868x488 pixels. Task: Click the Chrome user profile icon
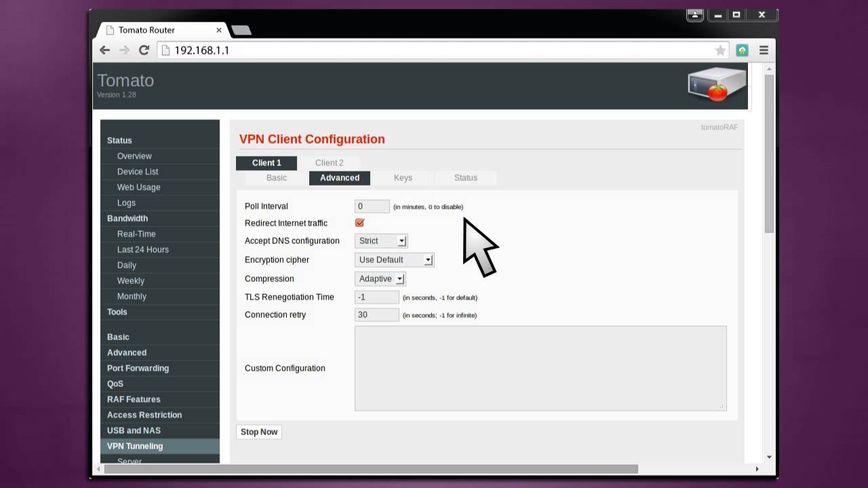[x=695, y=14]
